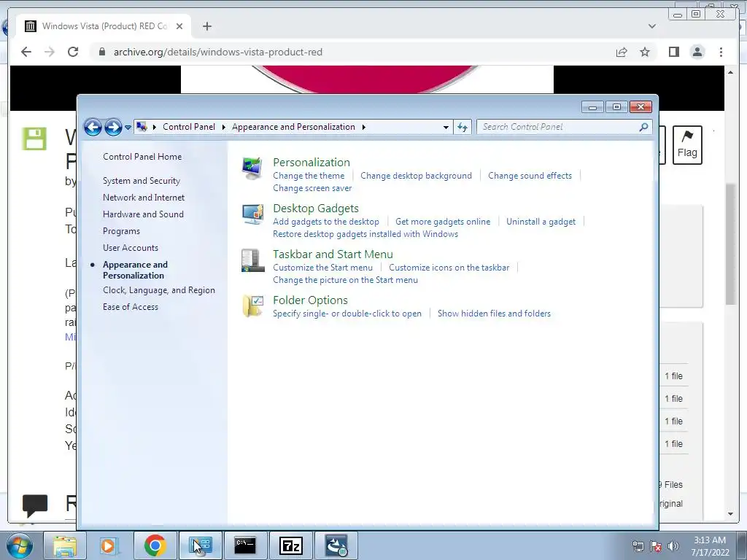Open the Windows Start orb
The image size is (747, 560).
[x=20, y=545]
